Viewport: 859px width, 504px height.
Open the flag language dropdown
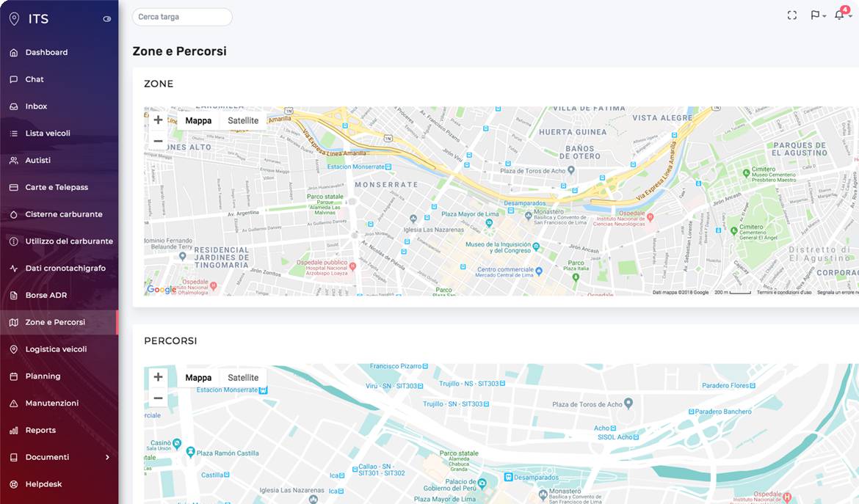pyautogui.click(x=818, y=15)
